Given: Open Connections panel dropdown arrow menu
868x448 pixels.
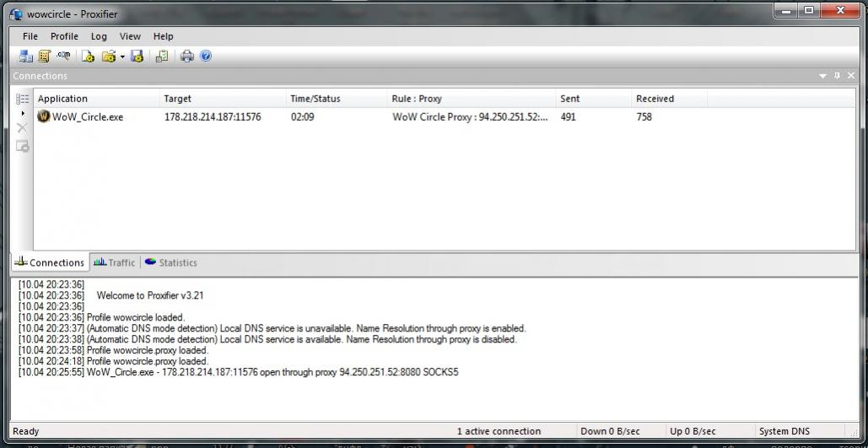Looking at the screenshot, I should click(x=822, y=76).
